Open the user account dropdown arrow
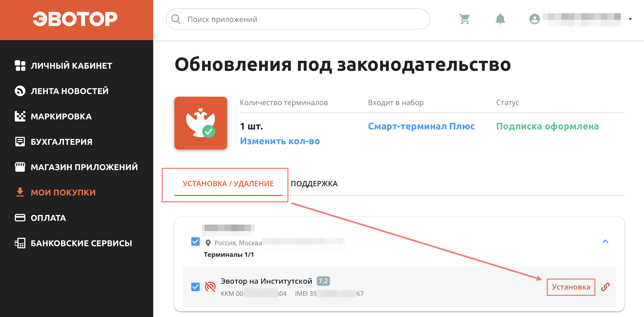Image resolution: width=644 pixels, height=317 pixels. click(x=630, y=19)
